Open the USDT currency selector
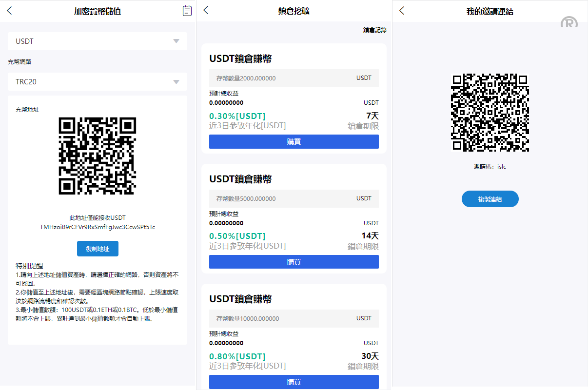Screen dimensions: 588x390 [x=97, y=41]
